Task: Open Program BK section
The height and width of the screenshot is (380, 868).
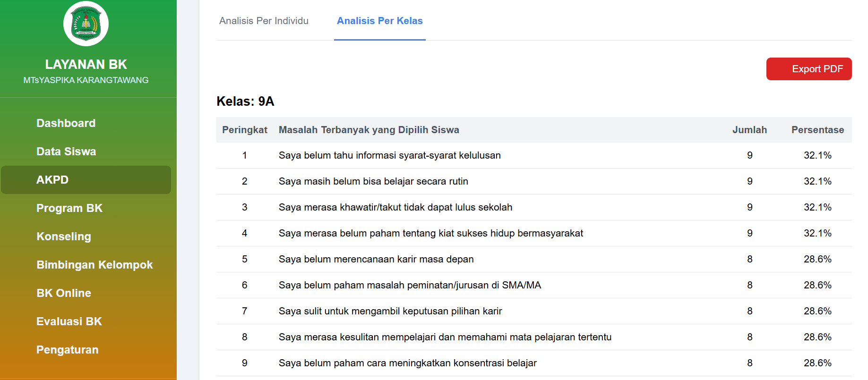Action: [69, 208]
